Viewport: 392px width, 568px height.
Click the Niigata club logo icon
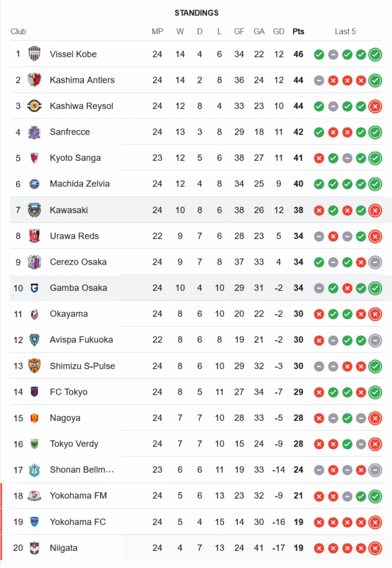(35, 548)
